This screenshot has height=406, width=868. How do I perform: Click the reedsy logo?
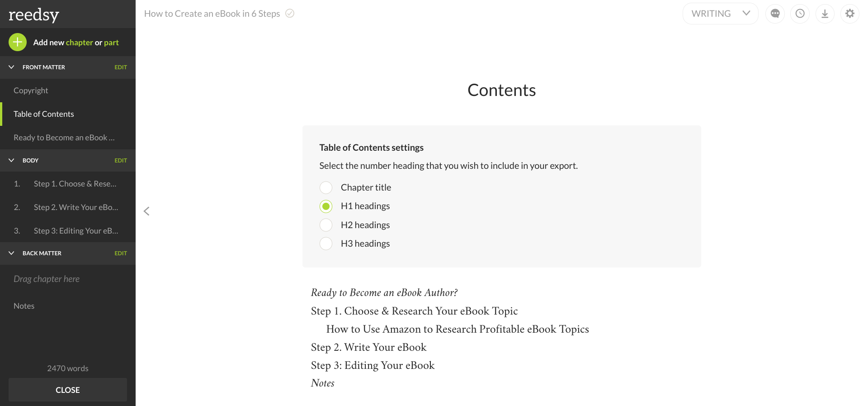[34, 14]
